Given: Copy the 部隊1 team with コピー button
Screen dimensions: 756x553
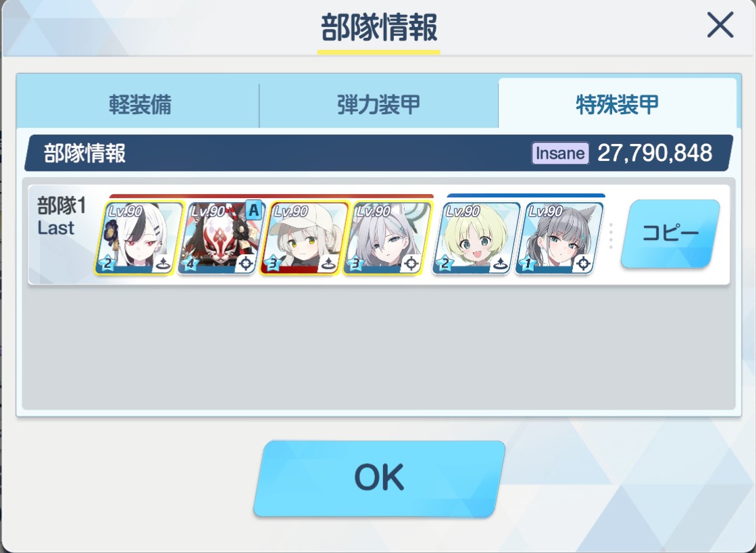Looking at the screenshot, I should (x=670, y=233).
